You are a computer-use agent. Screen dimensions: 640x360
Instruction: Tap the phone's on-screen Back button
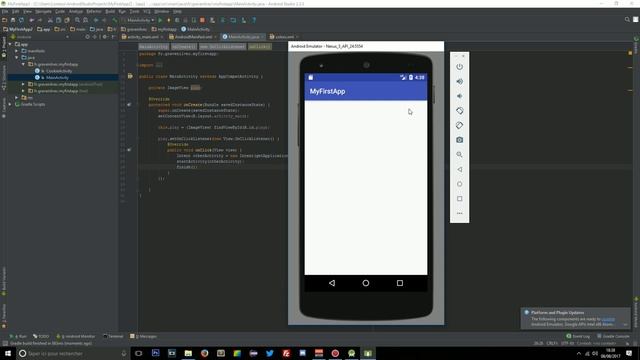point(332,283)
